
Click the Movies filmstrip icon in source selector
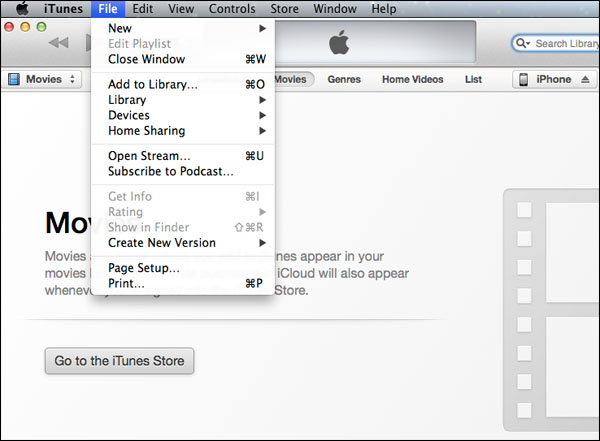click(14, 79)
